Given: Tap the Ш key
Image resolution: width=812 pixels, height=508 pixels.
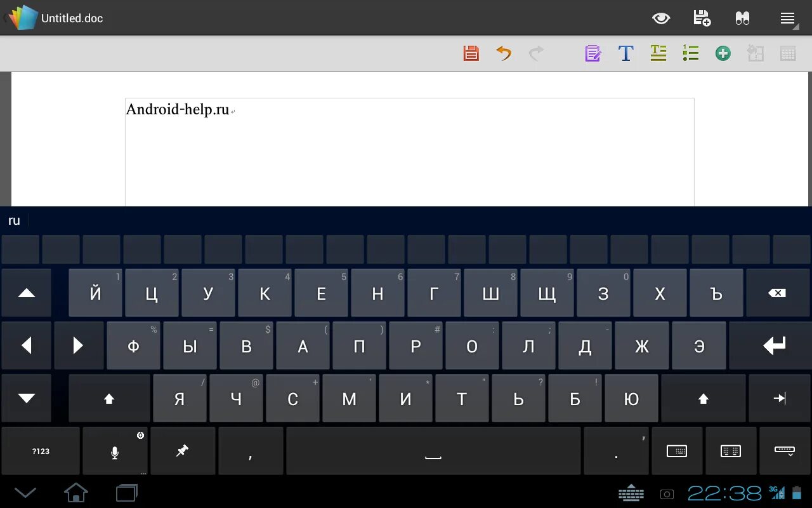Looking at the screenshot, I should (490, 293).
